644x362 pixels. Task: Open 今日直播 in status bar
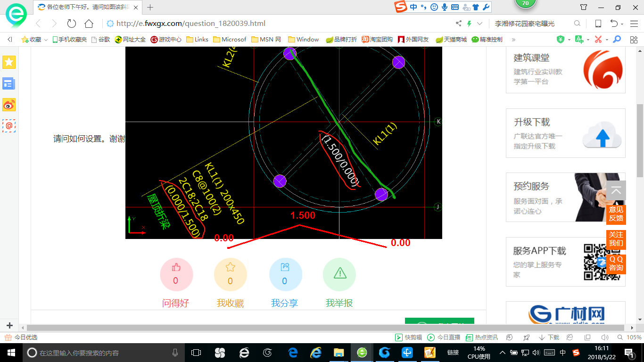(444, 337)
